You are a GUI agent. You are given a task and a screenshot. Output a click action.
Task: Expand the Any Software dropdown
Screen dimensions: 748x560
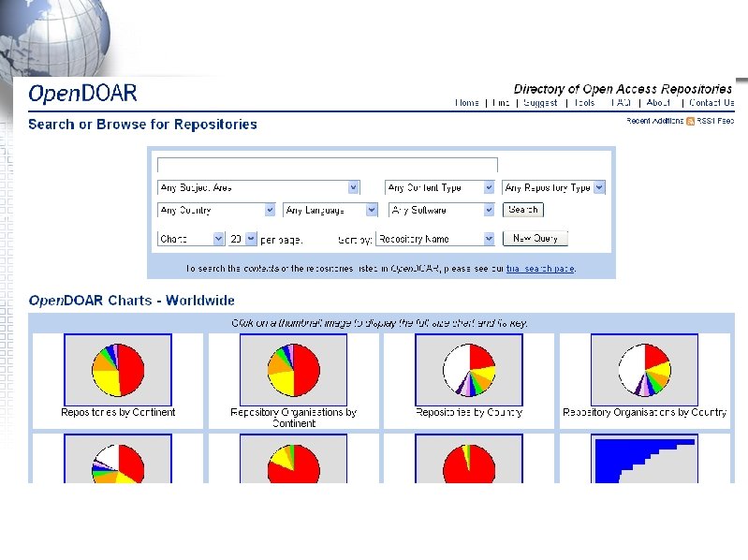441,210
